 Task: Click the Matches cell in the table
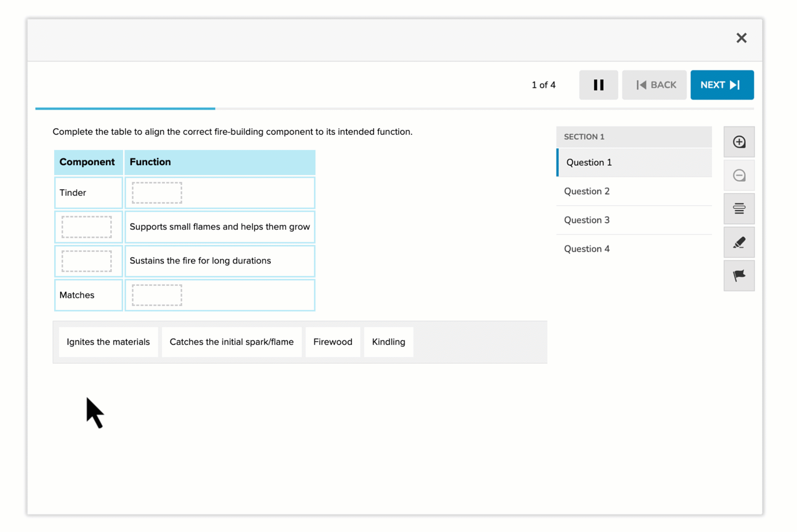89,295
